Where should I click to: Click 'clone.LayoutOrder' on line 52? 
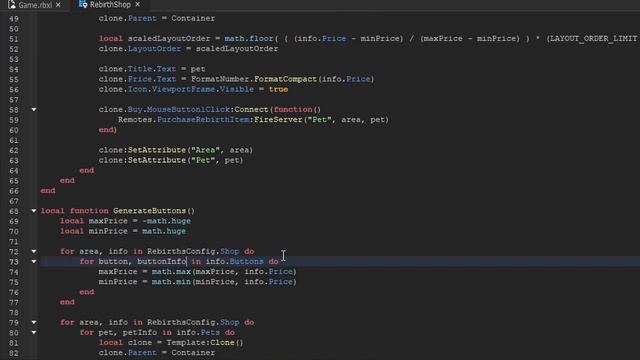tap(140, 49)
